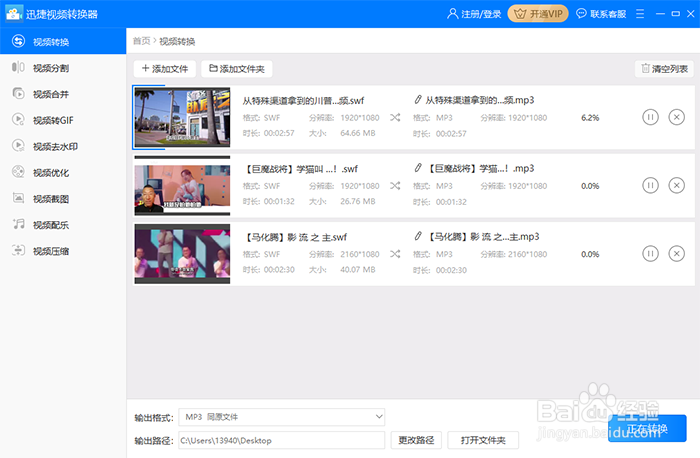Open the 马化腾 video thumbnail preview

click(182, 254)
